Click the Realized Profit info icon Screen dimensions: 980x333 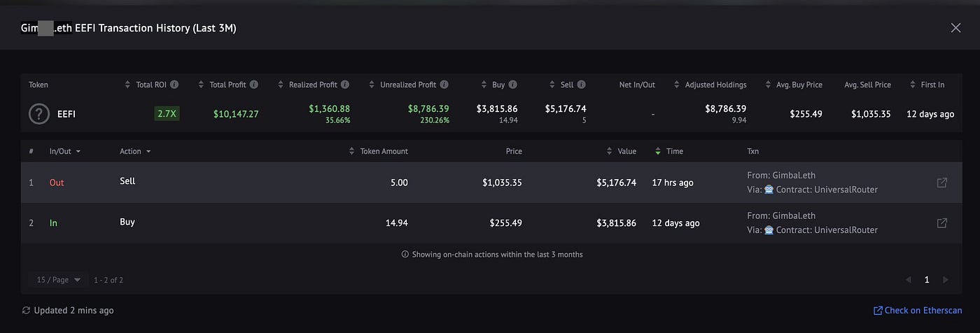[x=344, y=85]
